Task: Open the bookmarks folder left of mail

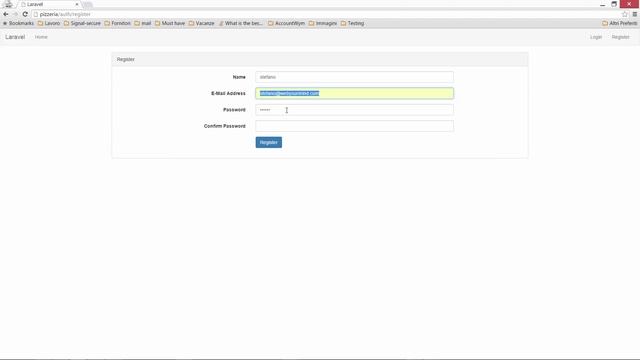Action: click(x=117, y=23)
